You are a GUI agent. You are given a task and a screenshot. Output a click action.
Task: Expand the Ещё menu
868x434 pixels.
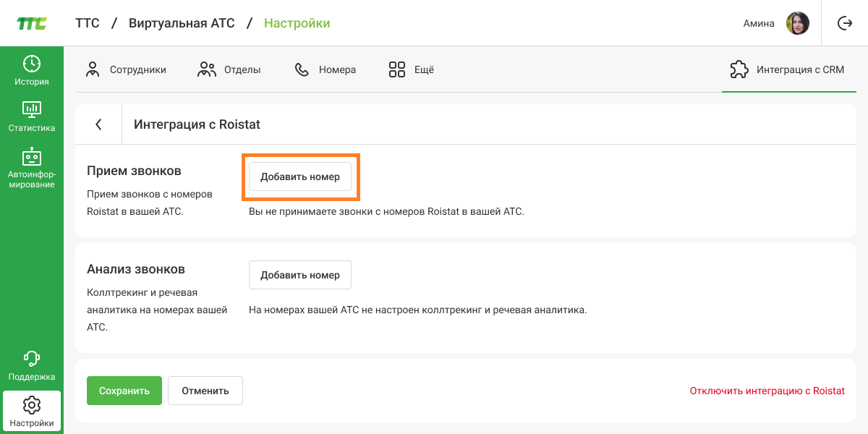click(x=412, y=69)
